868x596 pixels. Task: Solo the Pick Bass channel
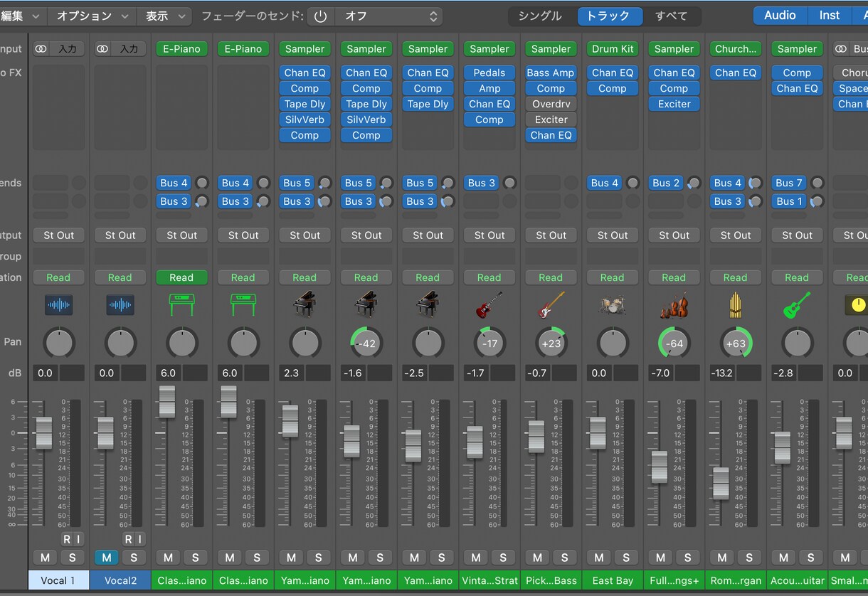[x=565, y=558]
